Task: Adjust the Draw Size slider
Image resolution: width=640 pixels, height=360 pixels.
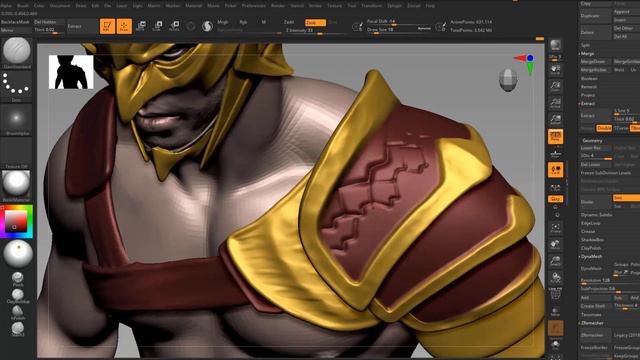Action: tap(398, 30)
